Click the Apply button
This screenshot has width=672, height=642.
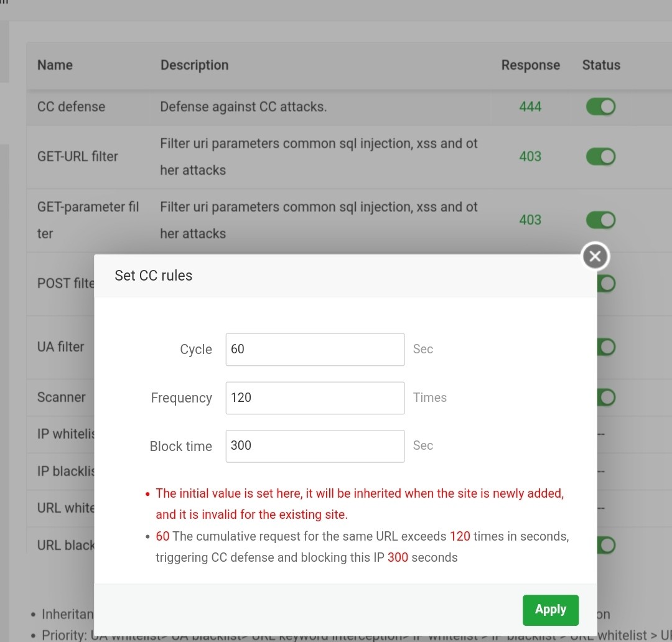[551, 610]
